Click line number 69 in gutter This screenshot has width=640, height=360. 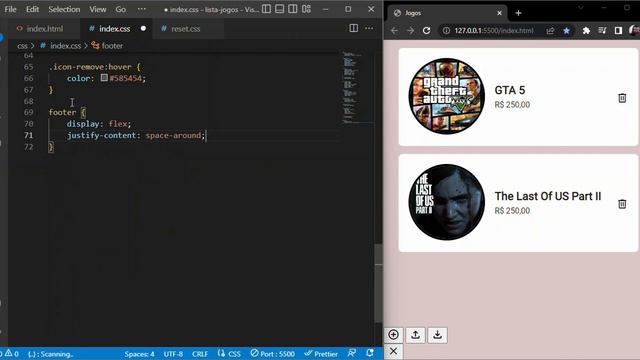pyautogui.click(x=29, y=112)
